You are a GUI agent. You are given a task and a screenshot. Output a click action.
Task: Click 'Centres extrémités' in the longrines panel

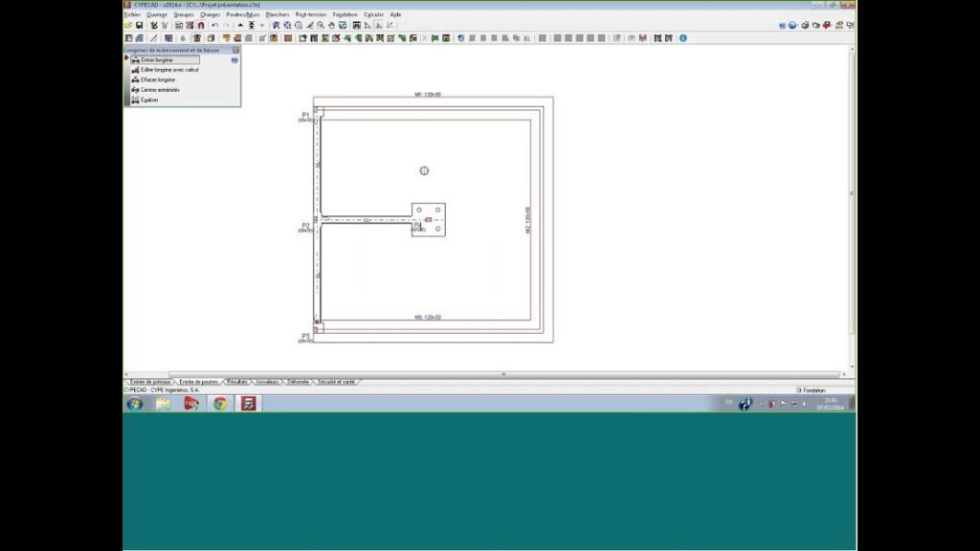160,90
